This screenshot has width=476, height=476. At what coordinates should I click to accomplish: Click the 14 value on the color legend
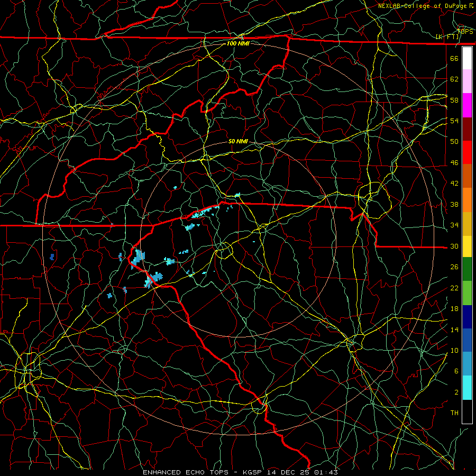click(x=454, y=329)
